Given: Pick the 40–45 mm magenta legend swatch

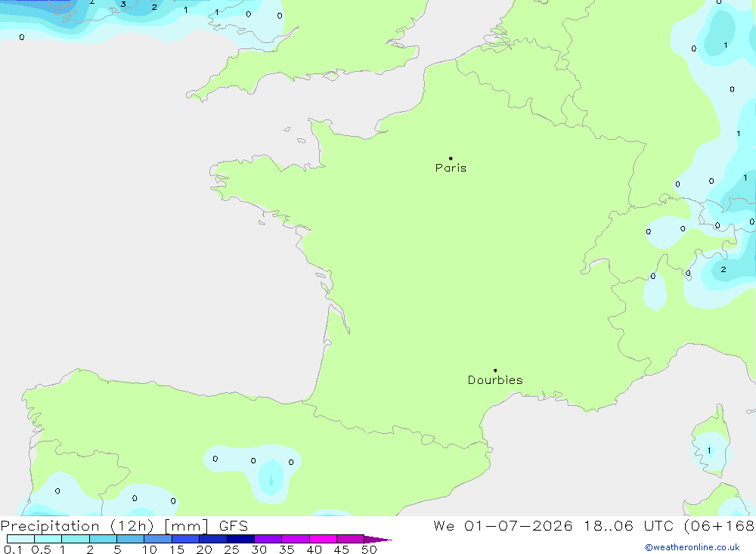Looking at the screenshot, I should [323, 539].
